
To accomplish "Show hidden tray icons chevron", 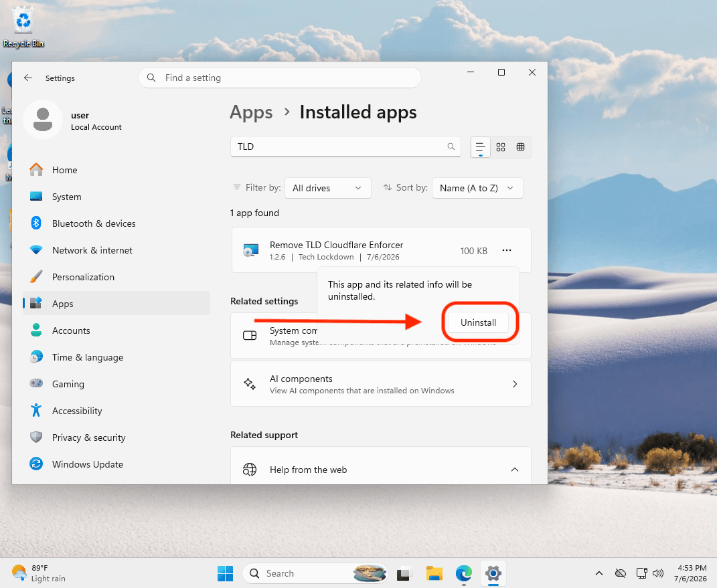I will [599, 573].
